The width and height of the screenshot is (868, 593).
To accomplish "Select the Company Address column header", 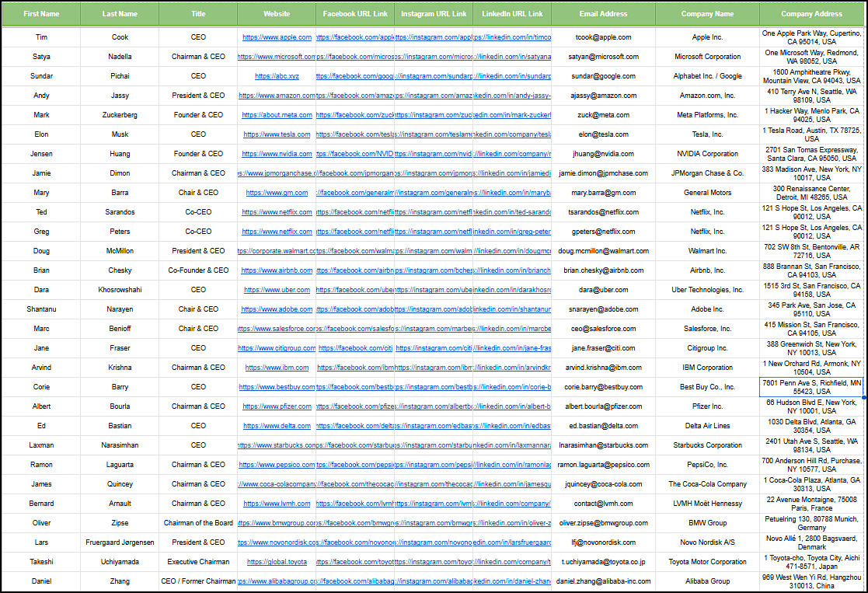I will click(x=811, y=14).
